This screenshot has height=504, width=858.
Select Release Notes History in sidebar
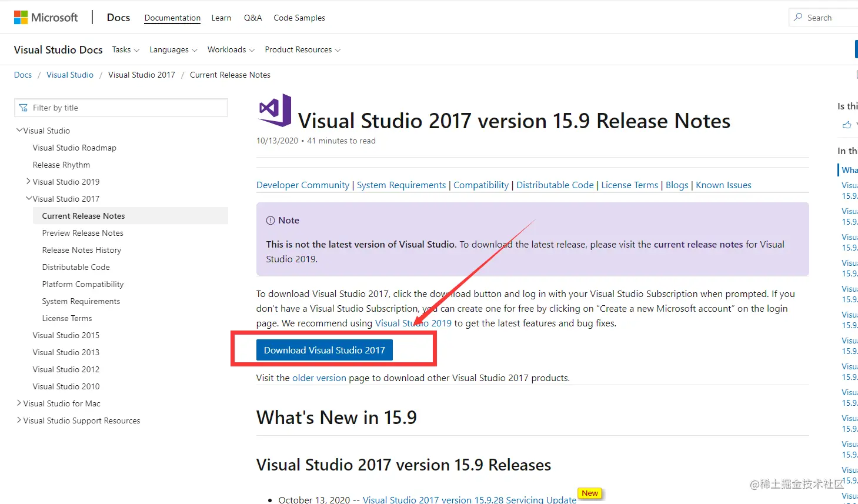(82, 250)
